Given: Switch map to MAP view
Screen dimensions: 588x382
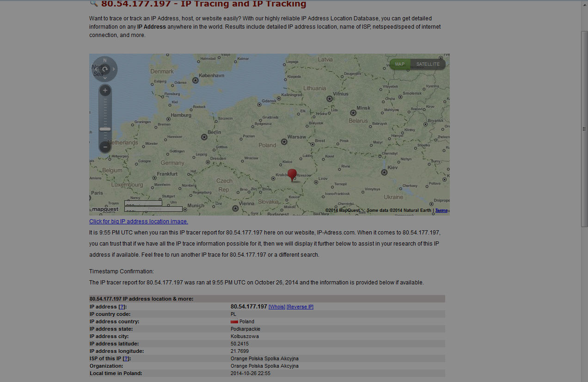Looking at the screenshot, I should pyautogui.click(x=400, y=64).
